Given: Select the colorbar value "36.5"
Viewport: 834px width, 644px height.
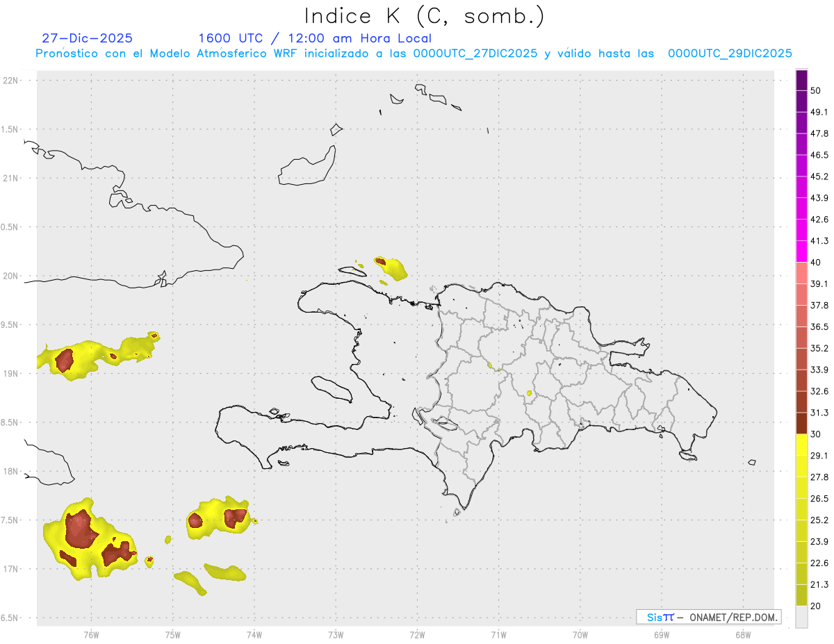Looking at the screenshot, I should 819,327.
